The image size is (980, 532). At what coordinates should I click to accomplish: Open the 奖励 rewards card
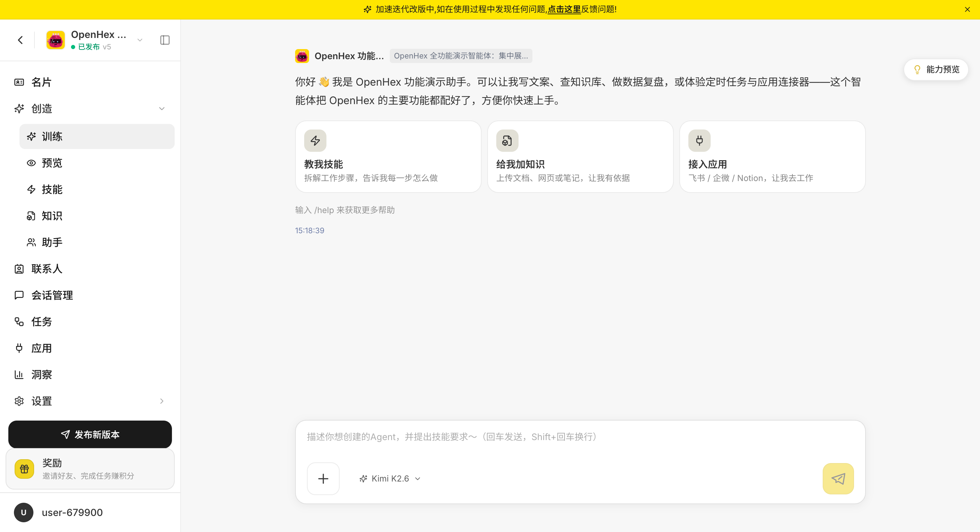coord(90,469)
